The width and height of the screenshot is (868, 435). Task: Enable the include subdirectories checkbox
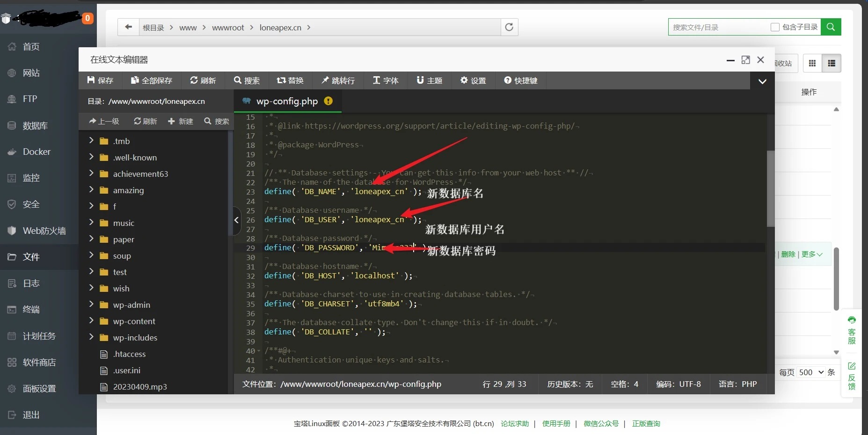[775, 27]
